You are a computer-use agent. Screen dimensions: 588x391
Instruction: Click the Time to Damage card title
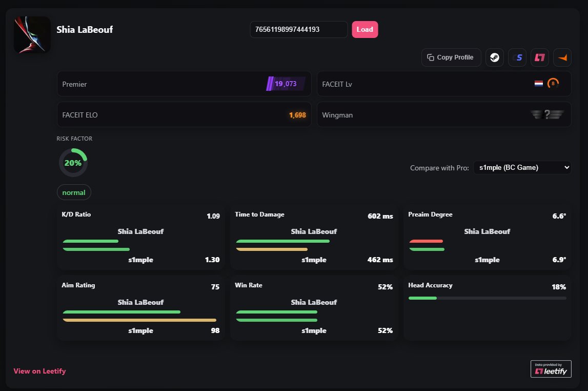[259, 214]
